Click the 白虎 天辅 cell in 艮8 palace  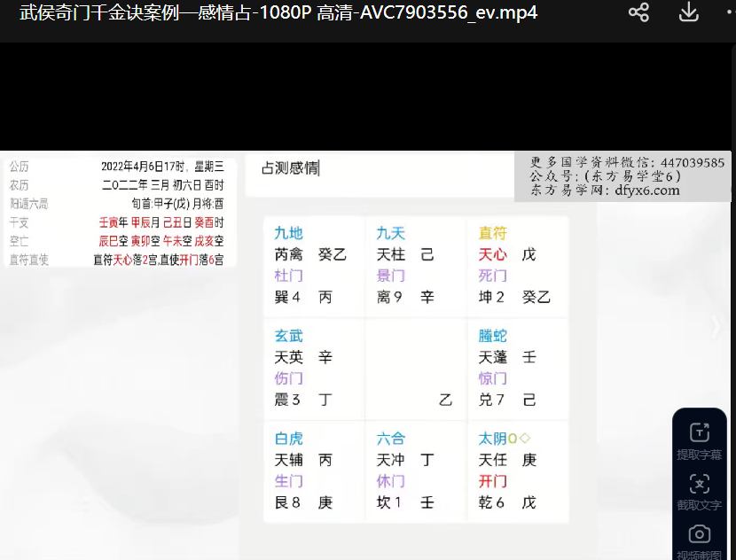coord(314,471)
